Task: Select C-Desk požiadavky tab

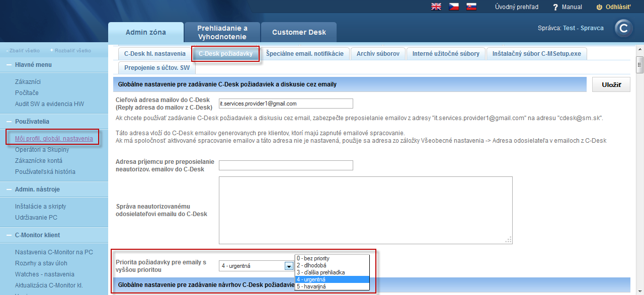Action: tap(225, 53)
